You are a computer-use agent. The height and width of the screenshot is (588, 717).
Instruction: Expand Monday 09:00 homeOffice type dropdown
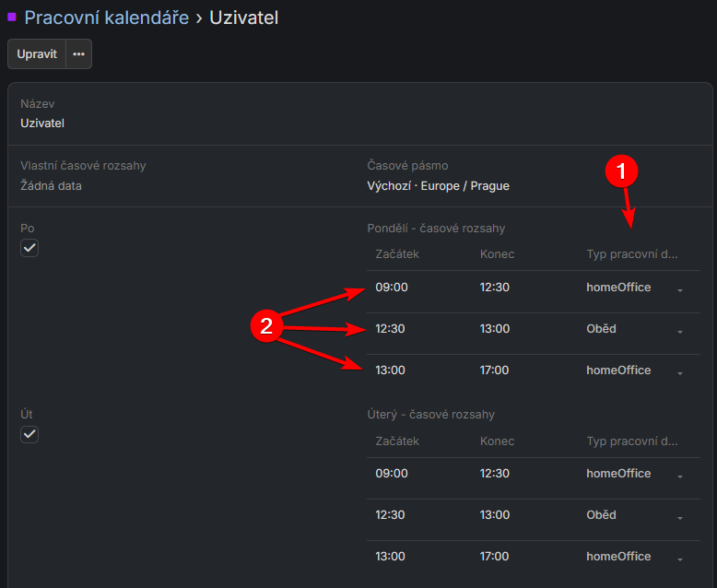point(679,289)
